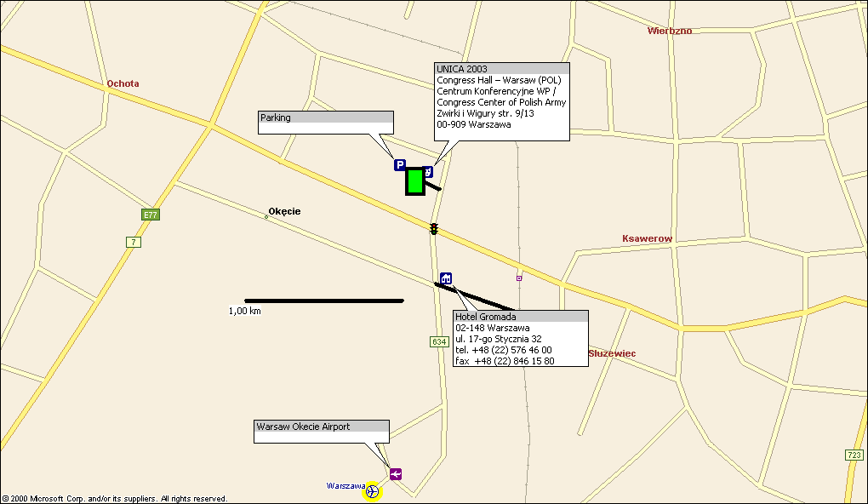The image size is (868, 504).
Task: Select the route 723 road shield
Action: point(854,455)
